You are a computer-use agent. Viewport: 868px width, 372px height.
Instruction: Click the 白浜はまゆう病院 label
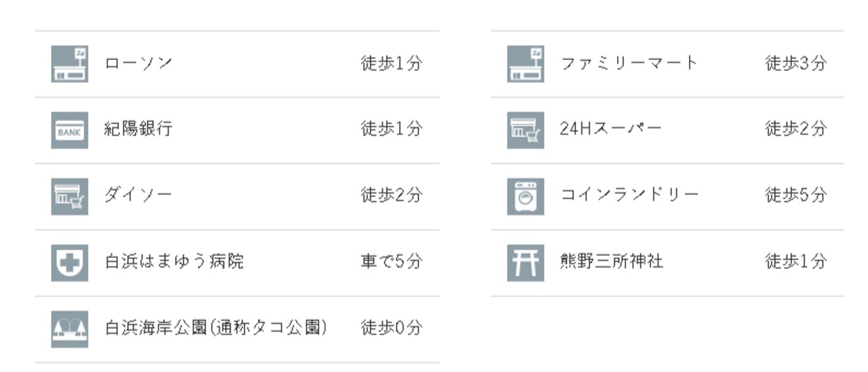pos(174,262)
